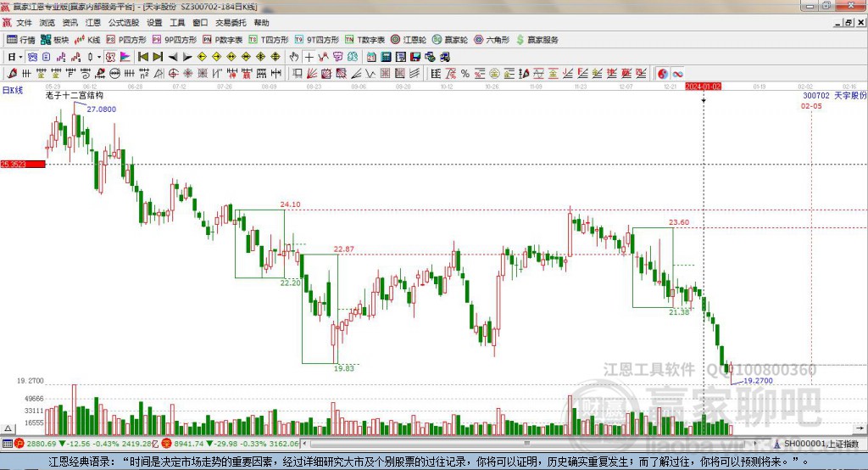
Task: Select the circle crosshair target tool
Action: coord(173,73)
